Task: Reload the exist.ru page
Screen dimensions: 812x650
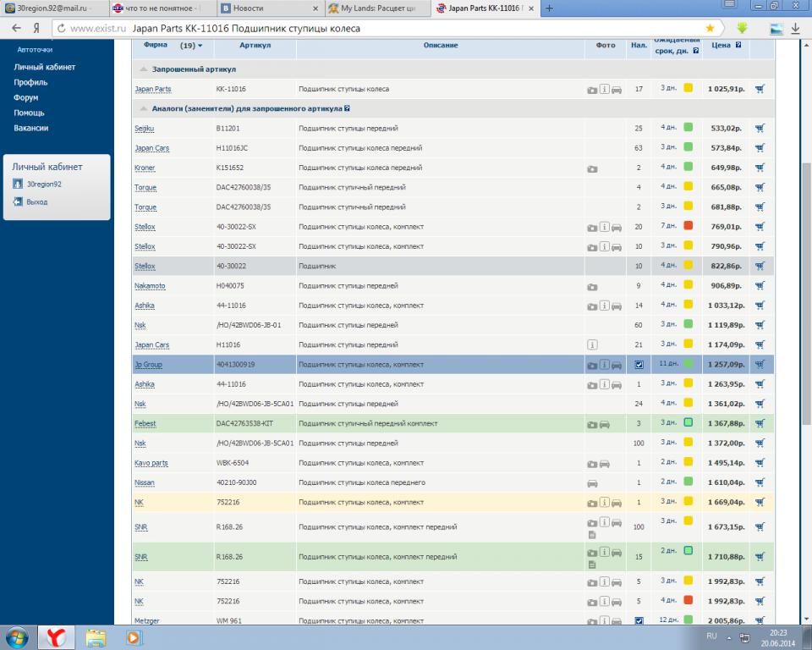Action: click(x=61, y=29)
